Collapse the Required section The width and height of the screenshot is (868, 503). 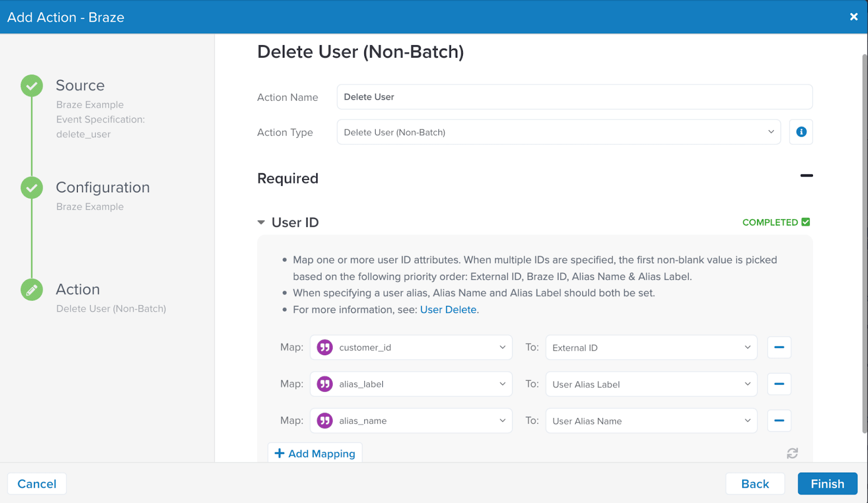tap(806, 176)
